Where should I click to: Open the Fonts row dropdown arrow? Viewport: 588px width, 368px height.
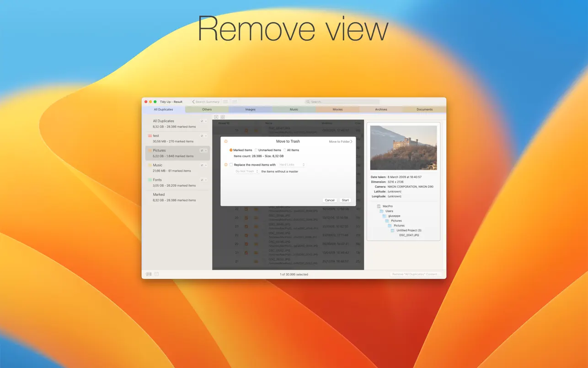point(206,180)
